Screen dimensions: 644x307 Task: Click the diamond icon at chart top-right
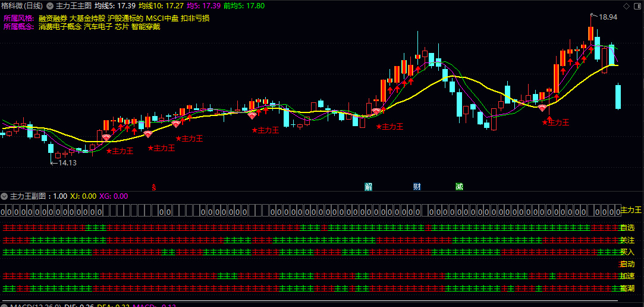(626, 6)
